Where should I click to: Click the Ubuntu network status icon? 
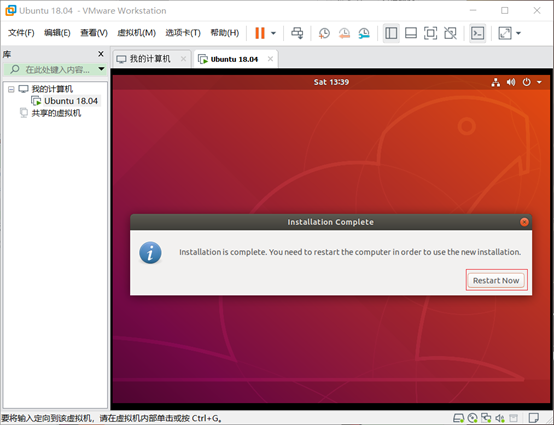(496, 82)
